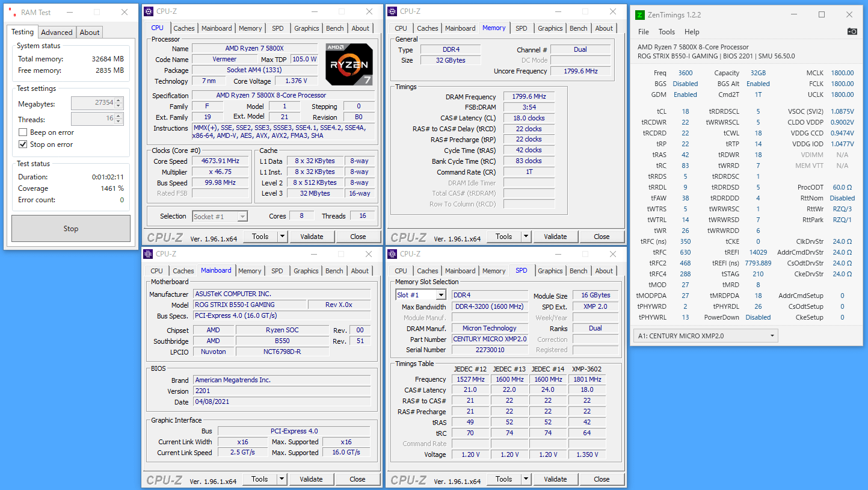Open Tools dropdown arrow in Memory window
This screenshot has height=490, width=868.
(525, 237)
